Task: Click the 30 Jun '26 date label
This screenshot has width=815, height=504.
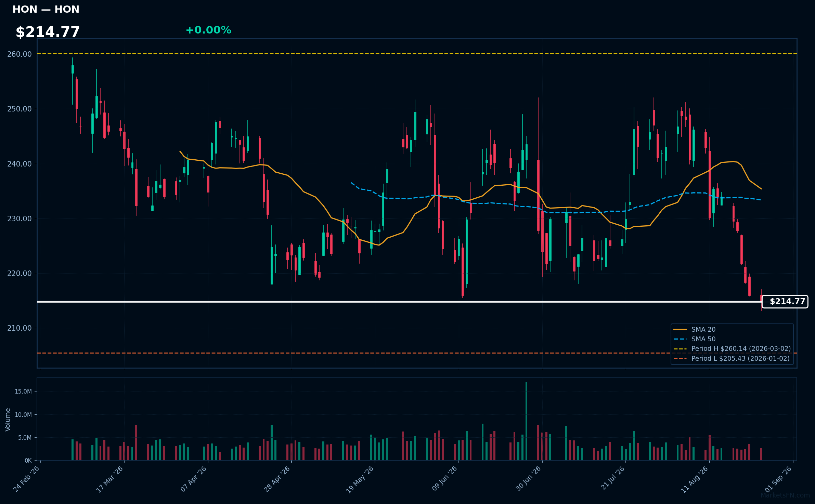Action: coord(528,479)
